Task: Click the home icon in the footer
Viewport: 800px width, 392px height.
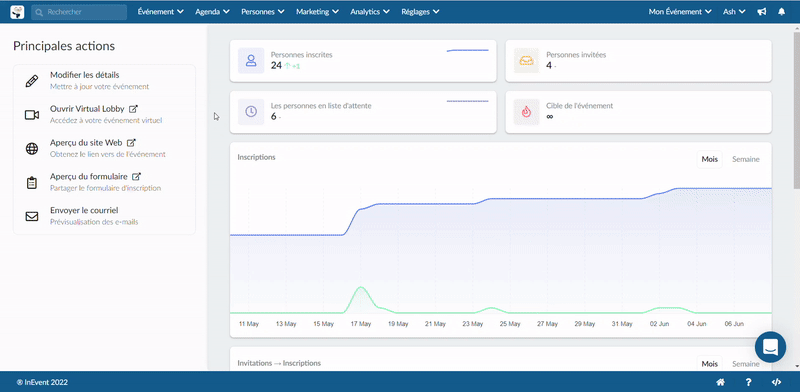Action: pyautogui.click(x=721, y=382)
